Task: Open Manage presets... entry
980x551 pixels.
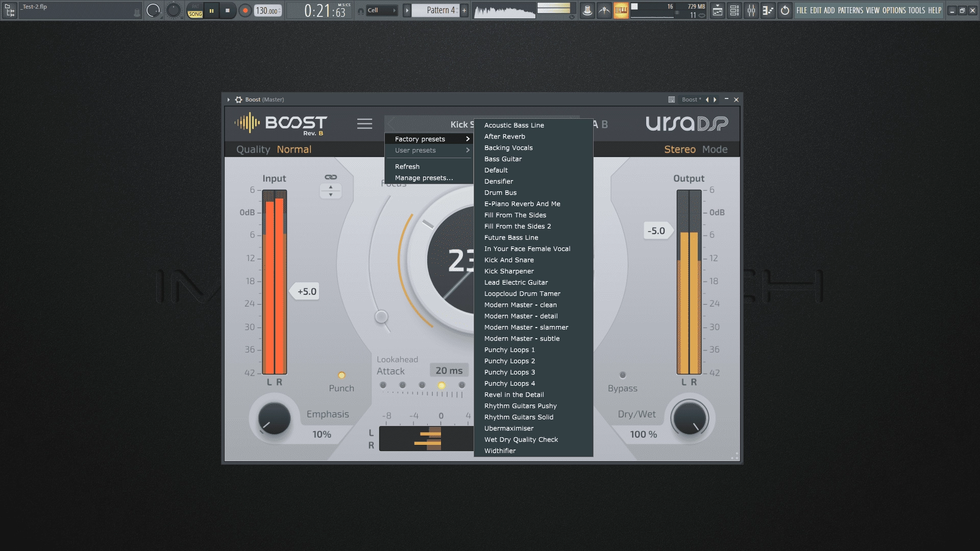Action: pyautogui.click(x=429, y=178)
